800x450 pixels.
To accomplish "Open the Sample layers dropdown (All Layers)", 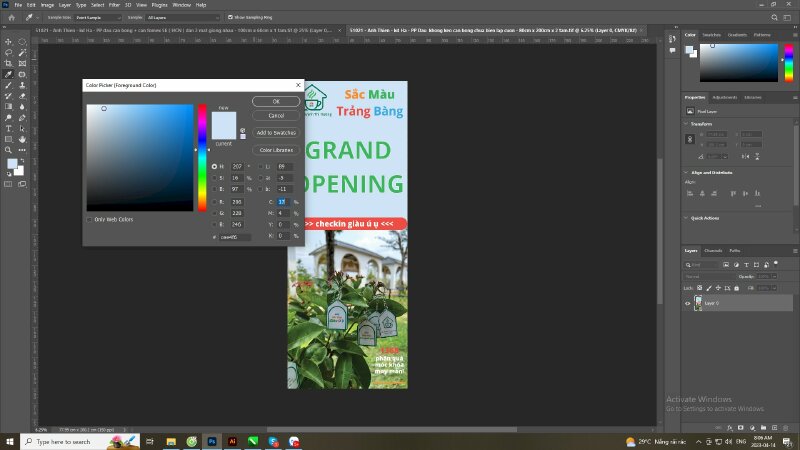I will [183, 17].
